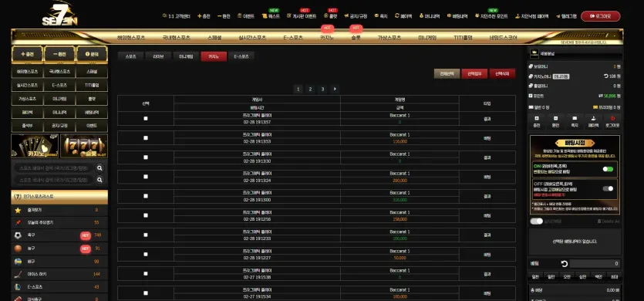Click the 777 슬롯 banner thumbnail
Image resolution: width=644 pixels, height=301 pixels.
click(x=84, y=146)
